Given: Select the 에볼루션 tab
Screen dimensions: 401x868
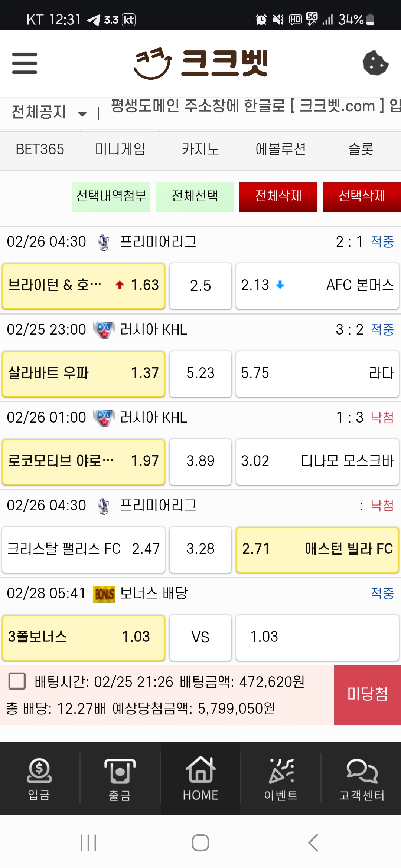Looking at the screenshot, I should (281, 149).
